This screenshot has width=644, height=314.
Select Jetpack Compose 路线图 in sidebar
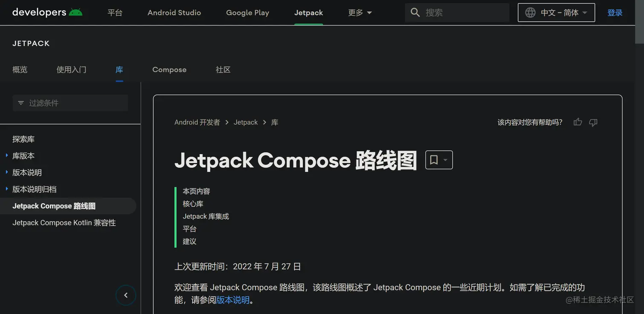[54, 206]
